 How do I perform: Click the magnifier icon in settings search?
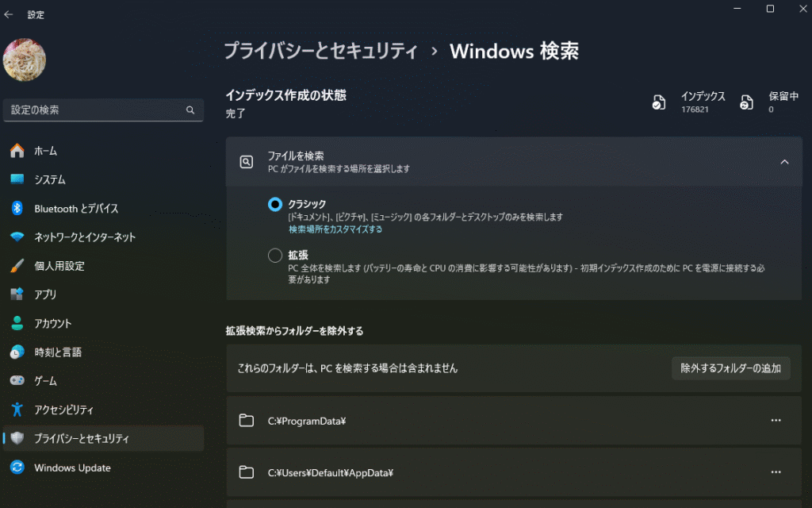[190, 110]
